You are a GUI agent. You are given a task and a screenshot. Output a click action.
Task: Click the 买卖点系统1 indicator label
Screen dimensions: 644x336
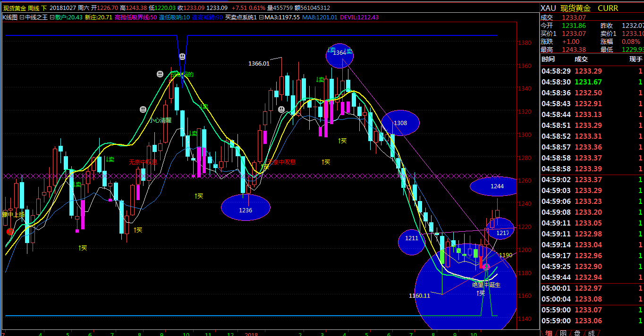[x=241, y=17]
